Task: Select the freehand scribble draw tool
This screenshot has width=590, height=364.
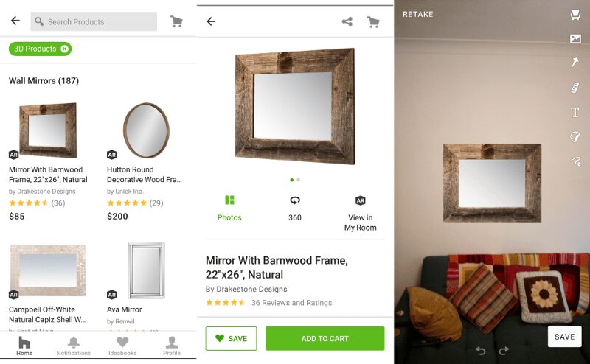Action: point(575,161)
